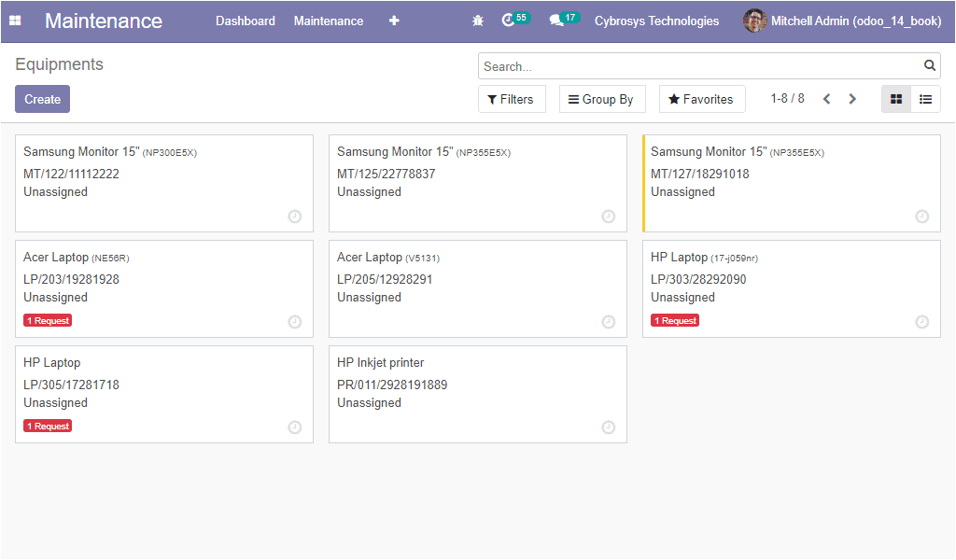The height and width of the screenshot is (560, 956).
Task: Click activity clock on MT/127/18291018 card
Action: 921,217
